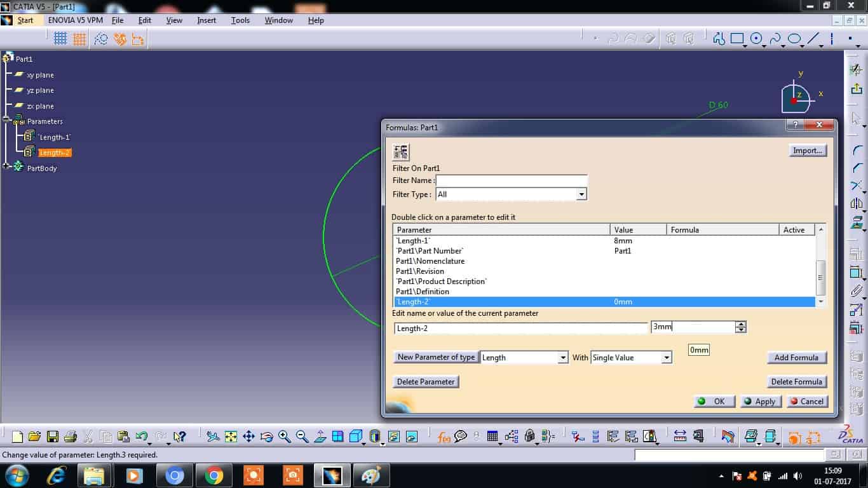Screen dimensions: 868x488
Task: Select the Corner tool in right toolbar
Action: coord(857,151)
